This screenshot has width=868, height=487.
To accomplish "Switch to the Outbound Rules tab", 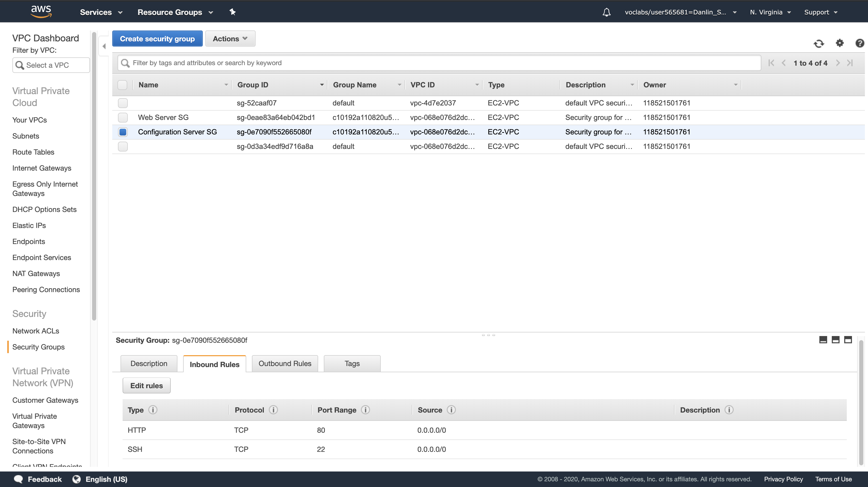I will click(x=285, y=364).
